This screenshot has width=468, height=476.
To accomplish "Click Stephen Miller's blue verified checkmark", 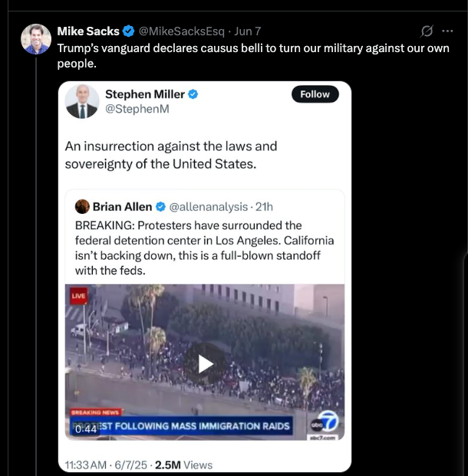I will (x=193, y=94).
